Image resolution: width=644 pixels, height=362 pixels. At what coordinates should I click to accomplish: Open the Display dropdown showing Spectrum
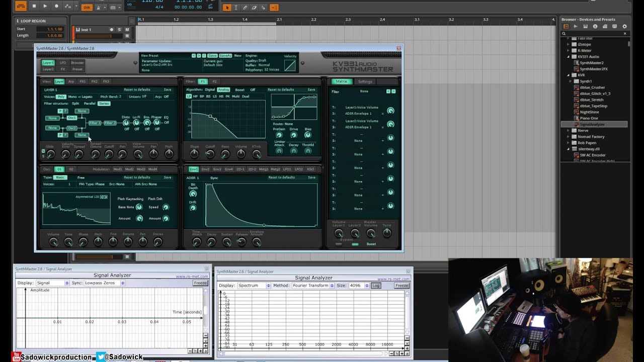pyautogui.click(x=254, y=286)
